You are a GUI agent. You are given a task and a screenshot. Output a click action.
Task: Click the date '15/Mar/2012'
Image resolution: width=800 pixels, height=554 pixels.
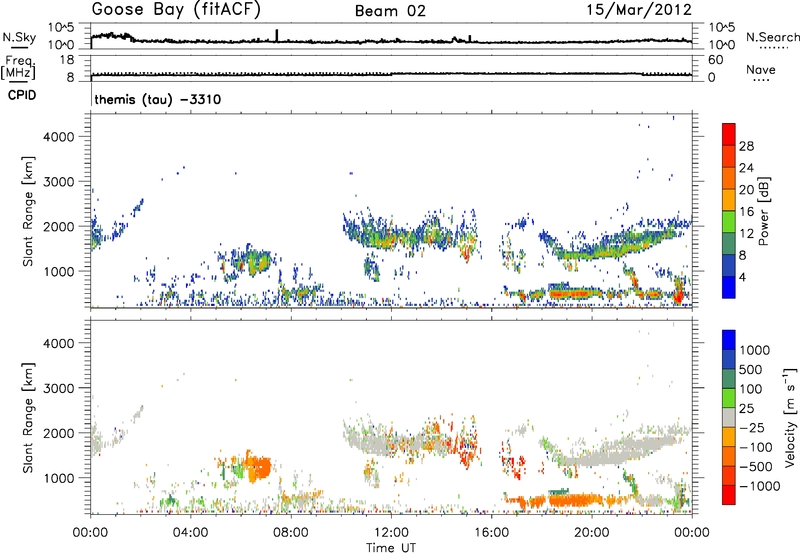coord(639,10)
